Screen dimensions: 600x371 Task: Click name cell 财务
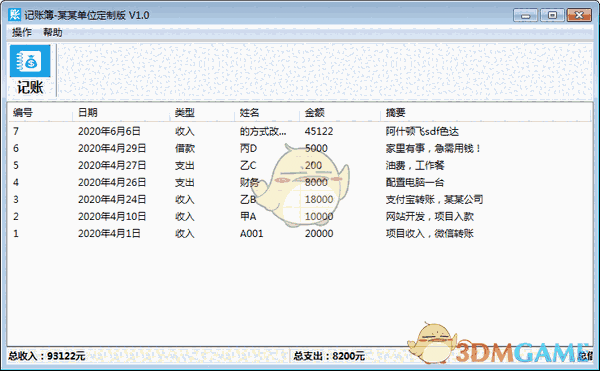(x=249, y=182)
